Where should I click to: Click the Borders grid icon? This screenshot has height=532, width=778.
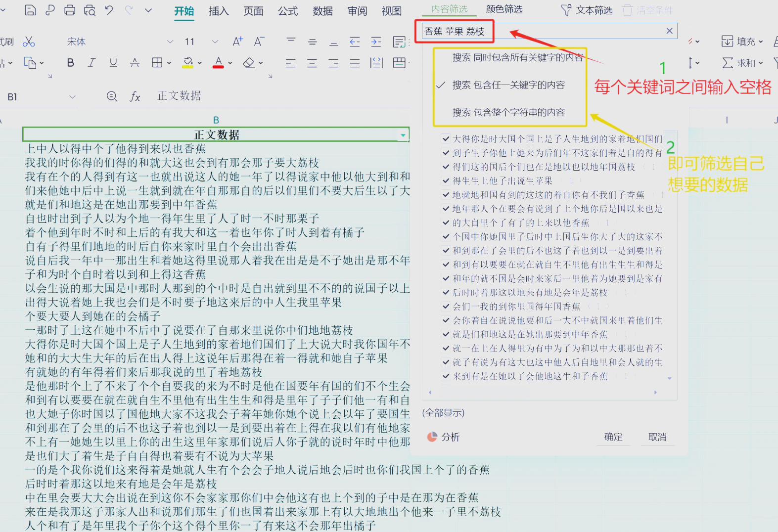coord(157,62)
